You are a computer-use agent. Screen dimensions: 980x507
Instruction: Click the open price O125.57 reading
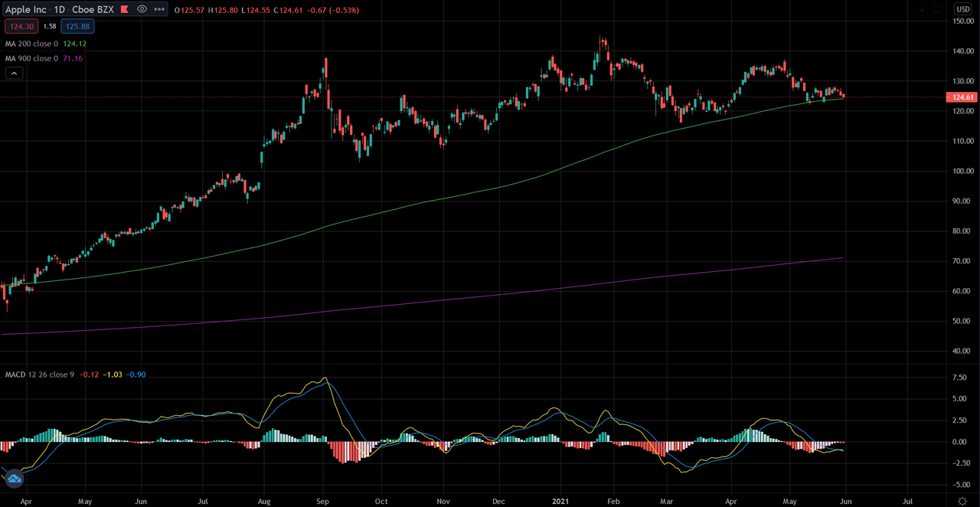click(191, 10)
